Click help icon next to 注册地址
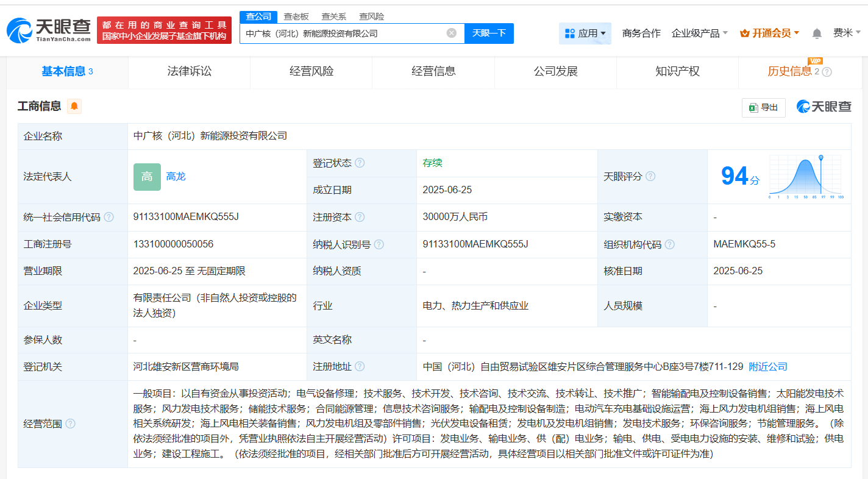This screenshot has width=868, height=479. [x=360, y=367]
